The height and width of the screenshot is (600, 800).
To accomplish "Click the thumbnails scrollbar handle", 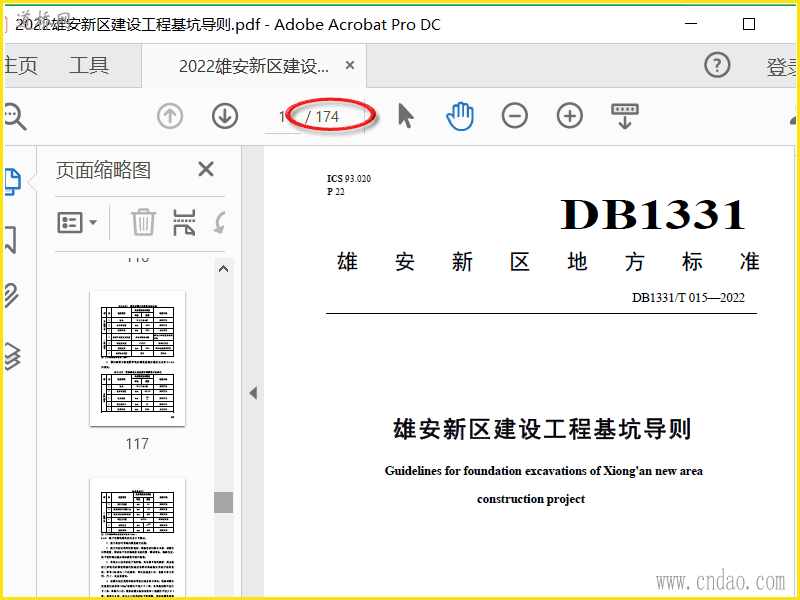I will (223, 503).
